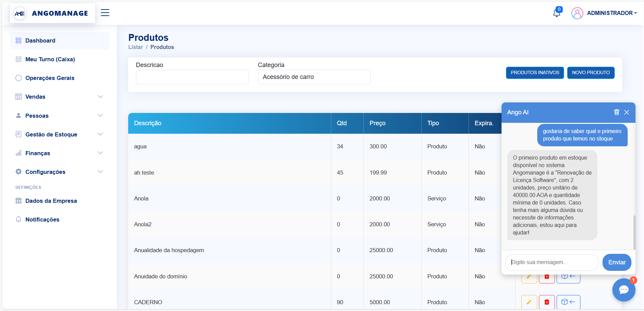Click the Novo Produto button
Viewport: 644px width, 311px height.
click(x=591, y=73)
